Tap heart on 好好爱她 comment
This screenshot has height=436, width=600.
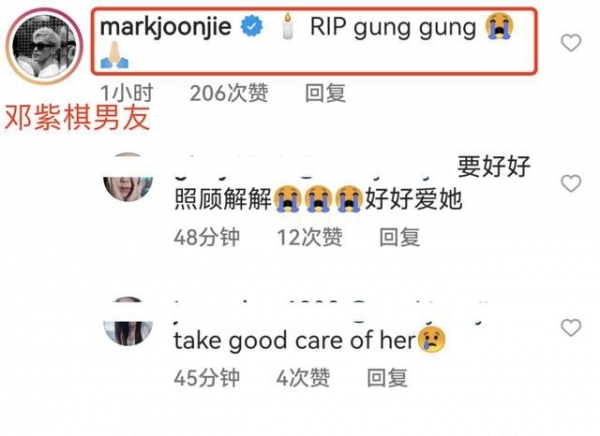571,183
